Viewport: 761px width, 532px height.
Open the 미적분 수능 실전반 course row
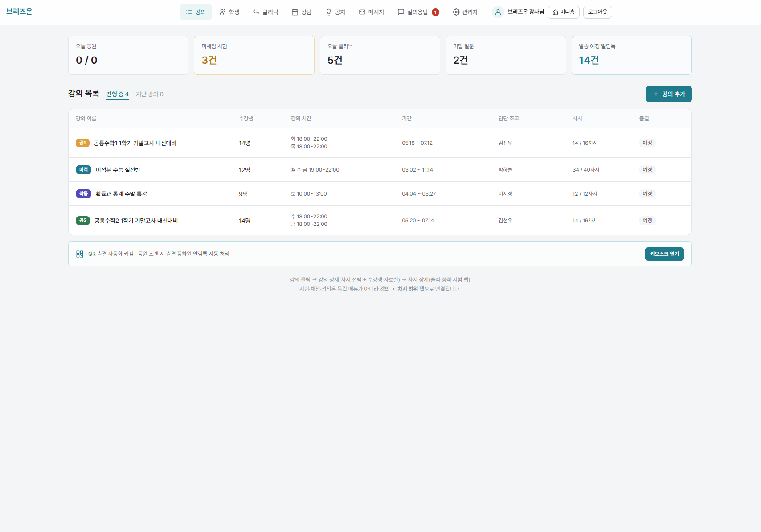380,170
